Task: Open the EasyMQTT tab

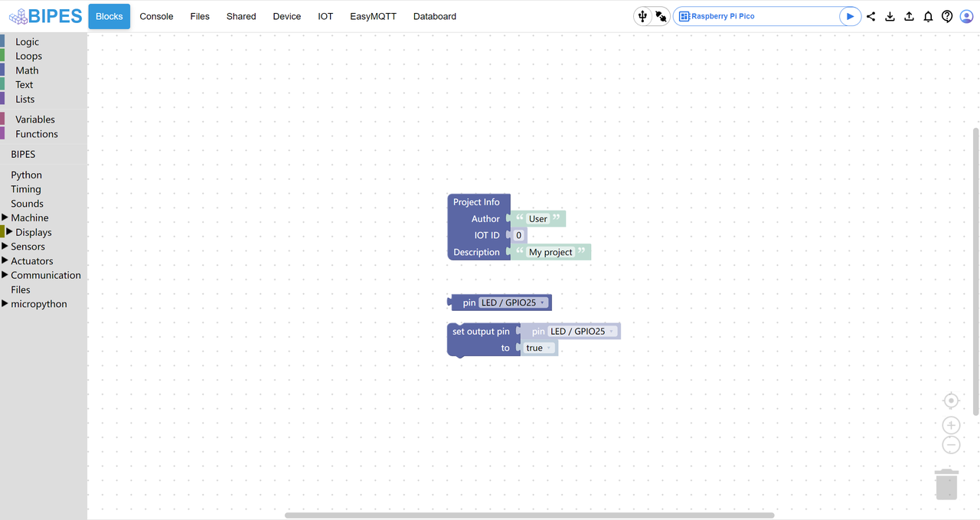Action: (x=373, y=16)
